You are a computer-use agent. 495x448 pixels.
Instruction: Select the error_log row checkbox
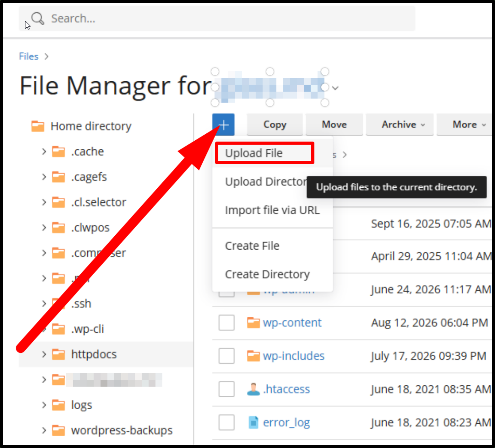[x=227, y=423]
